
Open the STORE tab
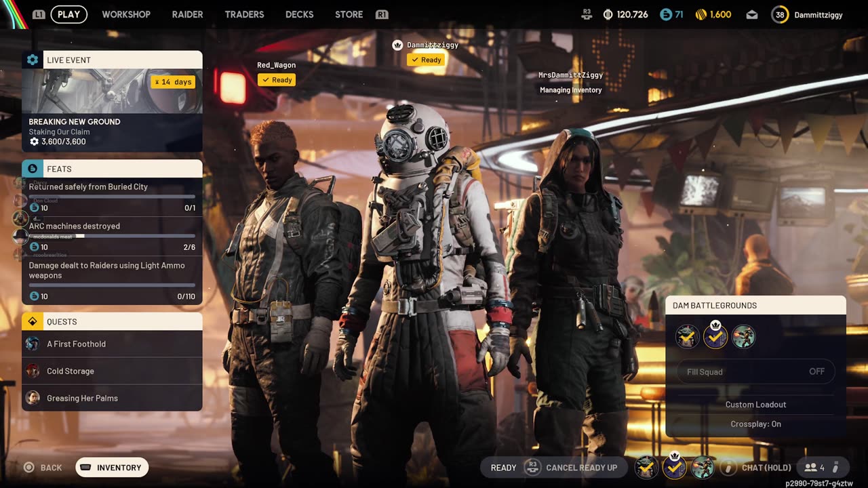click(x=349, y=14)
